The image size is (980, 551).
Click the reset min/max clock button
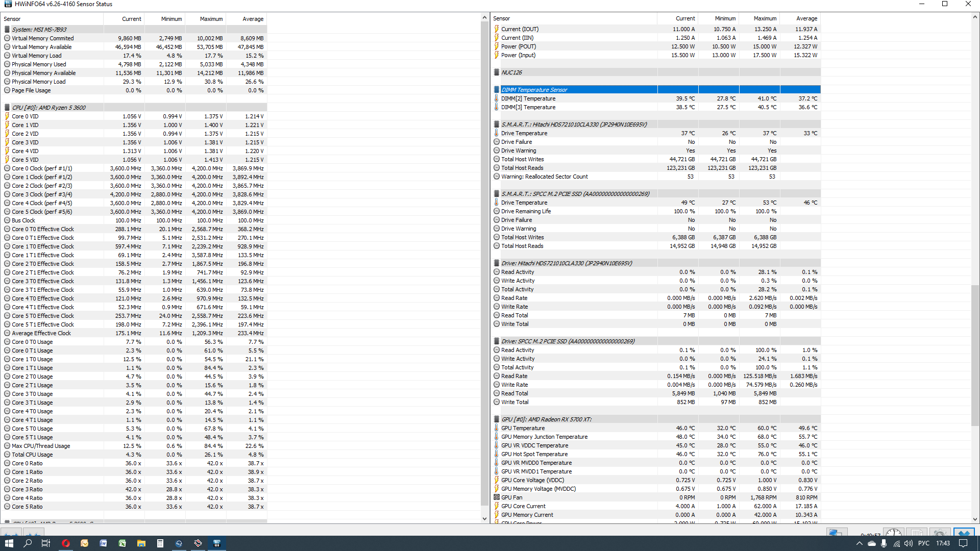click(894, 533)
